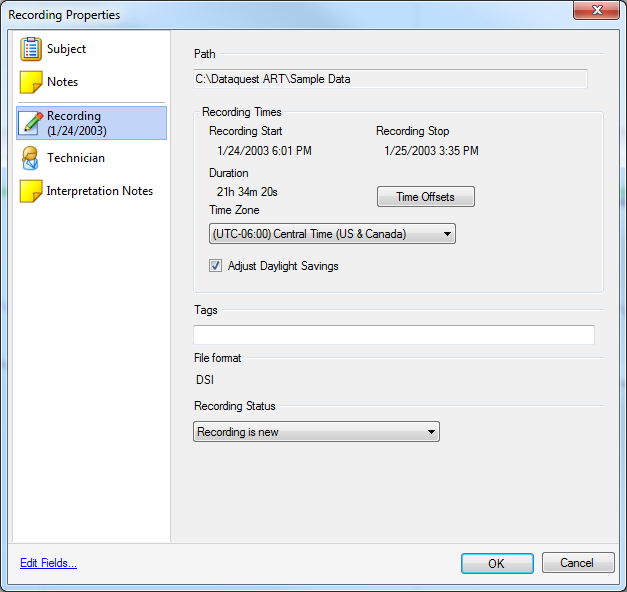Switch to the Notes section

pos(62,82)
